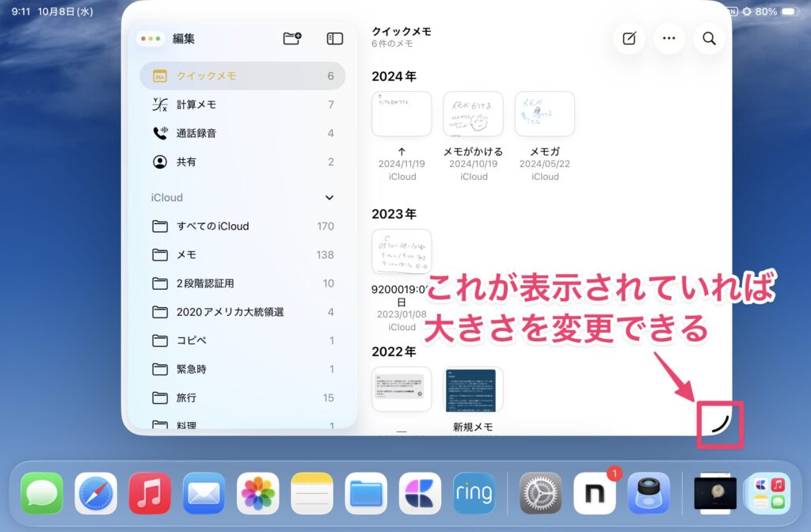Create a new folder via folder-plus icon
The width and height of the screenshot is (811, 532).
(x=292, y=38)
